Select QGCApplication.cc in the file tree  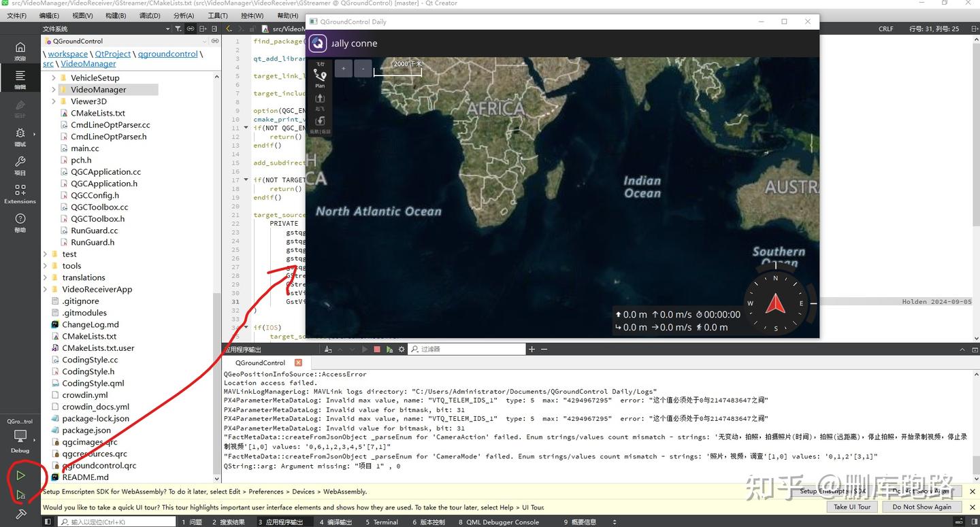(x=105, y=172)
